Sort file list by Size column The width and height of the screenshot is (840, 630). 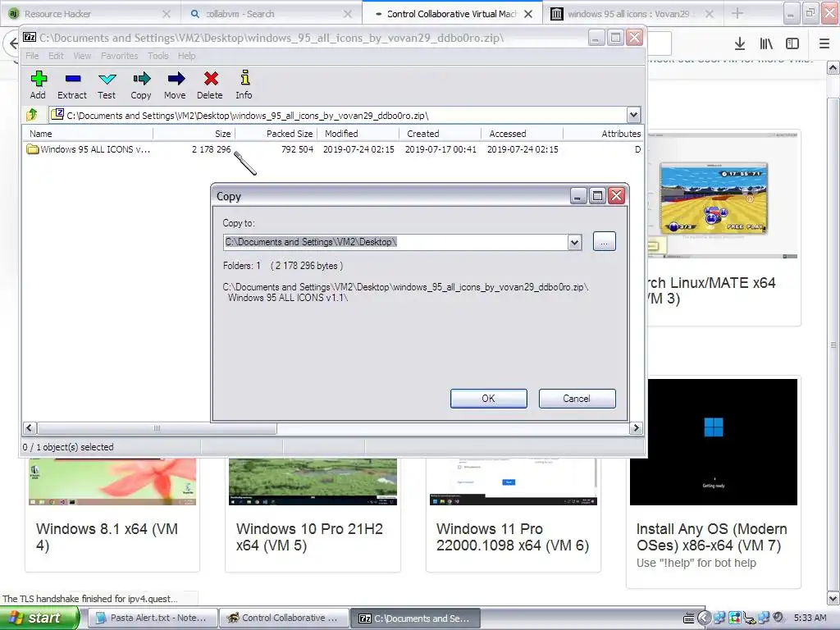point(194,134)
